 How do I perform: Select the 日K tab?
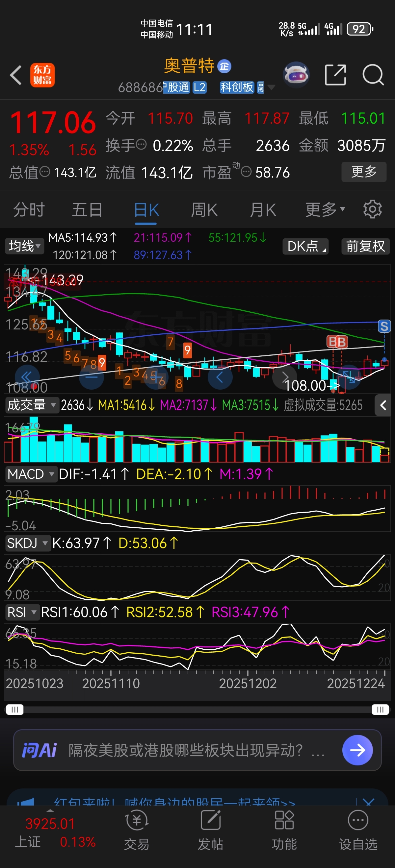point(146,209)
